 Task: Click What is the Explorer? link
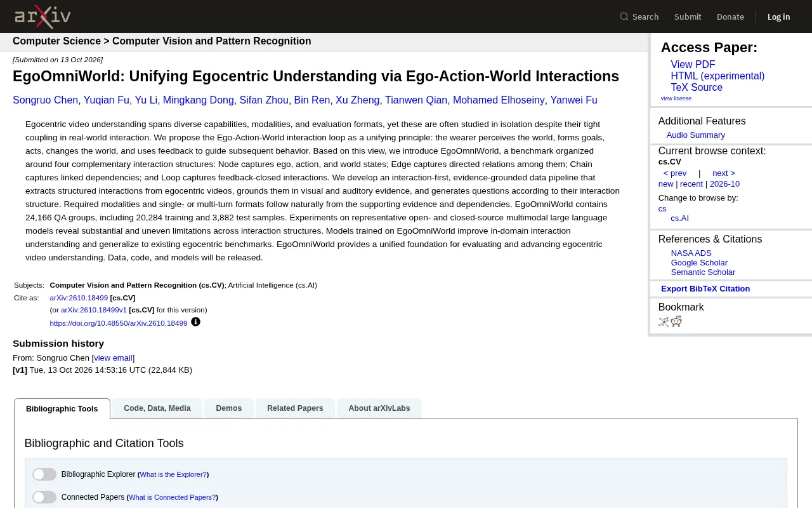(173, 475)
